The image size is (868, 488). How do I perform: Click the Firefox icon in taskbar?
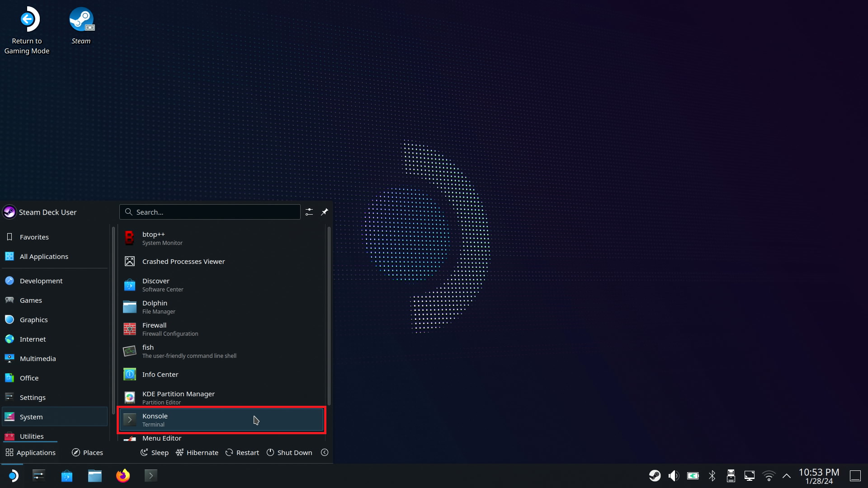(x=123, y=475)
